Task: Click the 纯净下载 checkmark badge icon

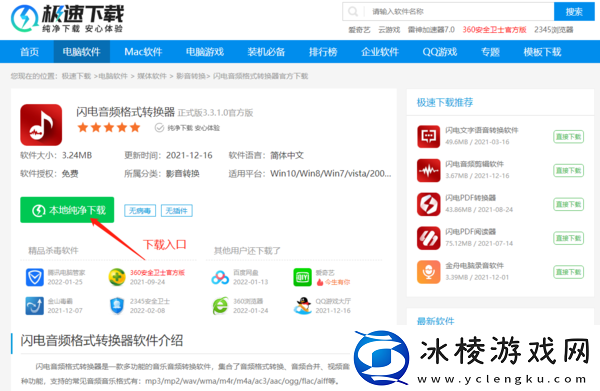Action: pyautogui.click(x=159, y=128)
